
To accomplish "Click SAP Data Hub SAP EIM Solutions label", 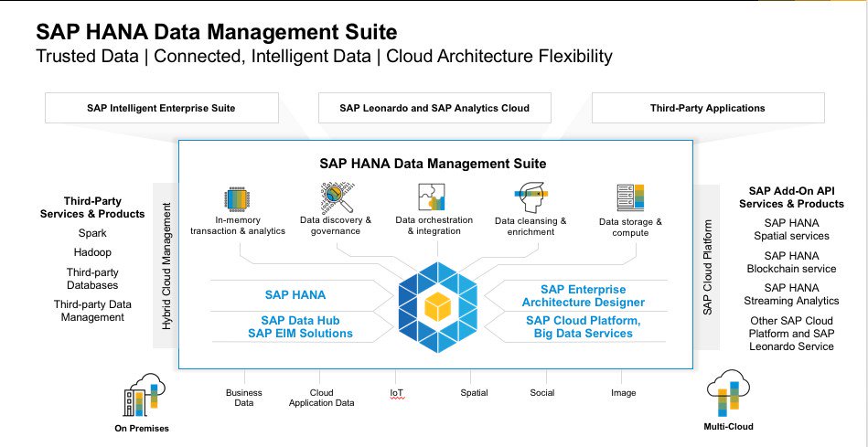I will coord(300,327).
